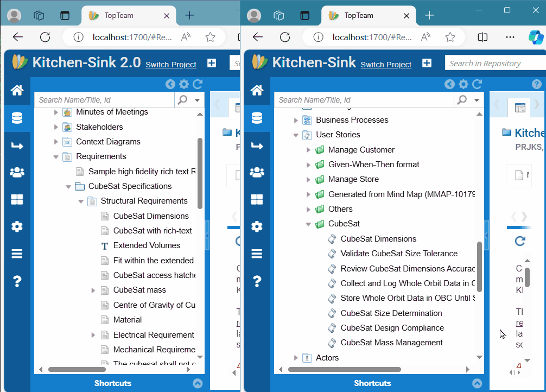Collapse the repository panel in the left window
The image size is (546, 392).
pos(170,84)
